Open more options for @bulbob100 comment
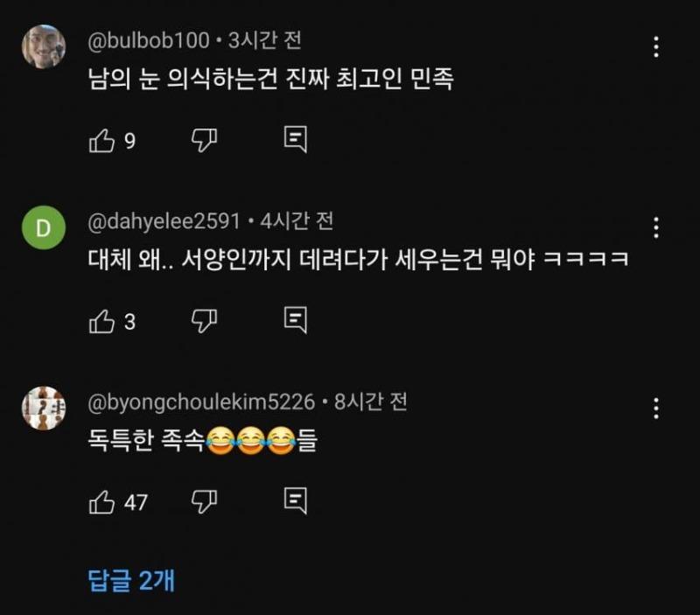Viewport: 700px width, 615px height. pos(655,47)
